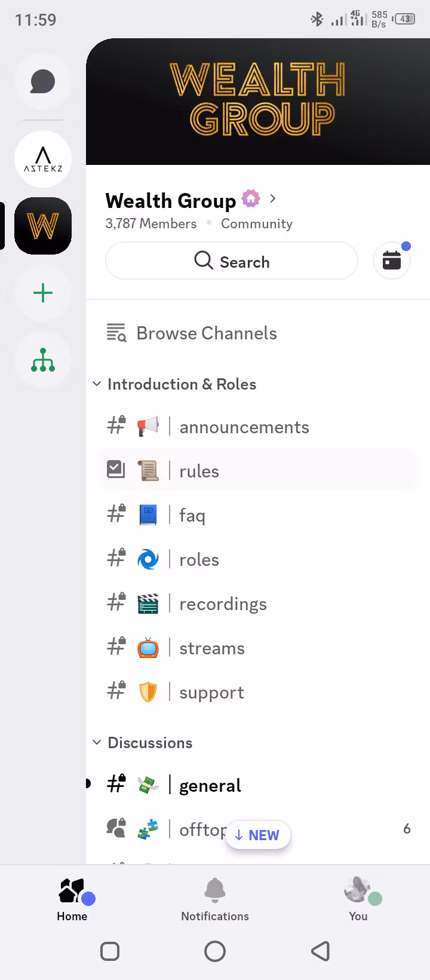The height and width of the screenshot is (980, 430).
Task: Open the You profile tab
Action: pyautogui.click(x=358, y=898)
